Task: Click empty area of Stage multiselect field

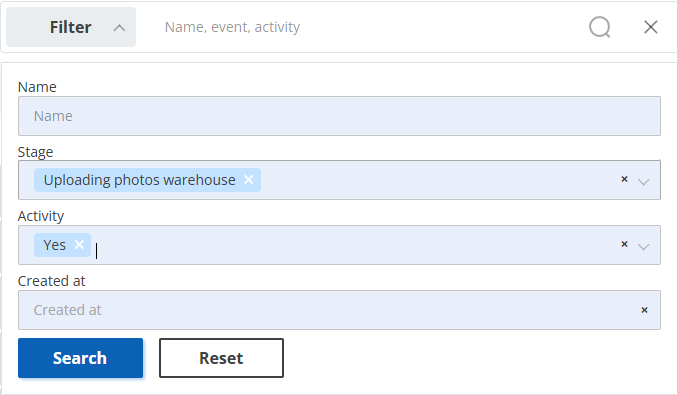Action: point(436,180)
